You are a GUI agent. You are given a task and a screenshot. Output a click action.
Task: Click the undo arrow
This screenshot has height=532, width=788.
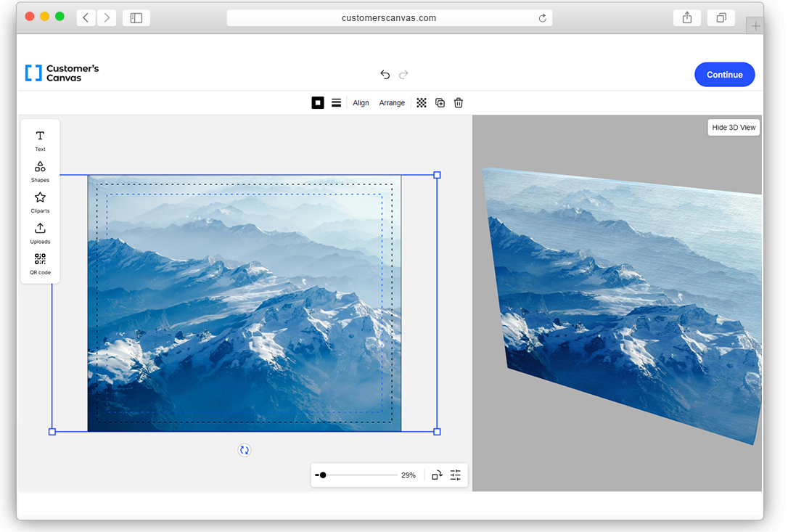coord(385,75)
